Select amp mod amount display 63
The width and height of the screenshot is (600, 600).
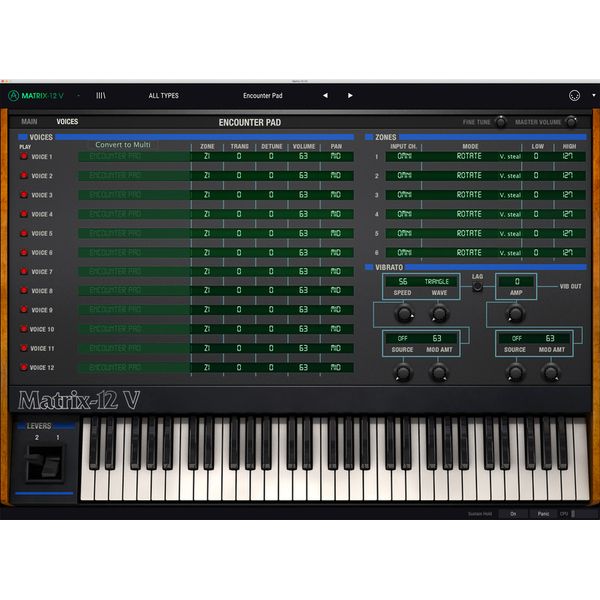(550, 338)
